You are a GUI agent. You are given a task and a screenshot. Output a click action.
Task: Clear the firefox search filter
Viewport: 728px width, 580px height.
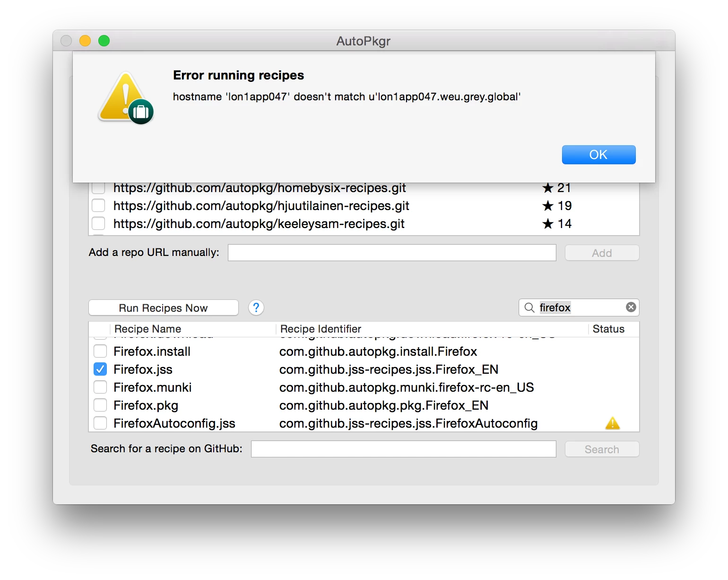[631, 307]
